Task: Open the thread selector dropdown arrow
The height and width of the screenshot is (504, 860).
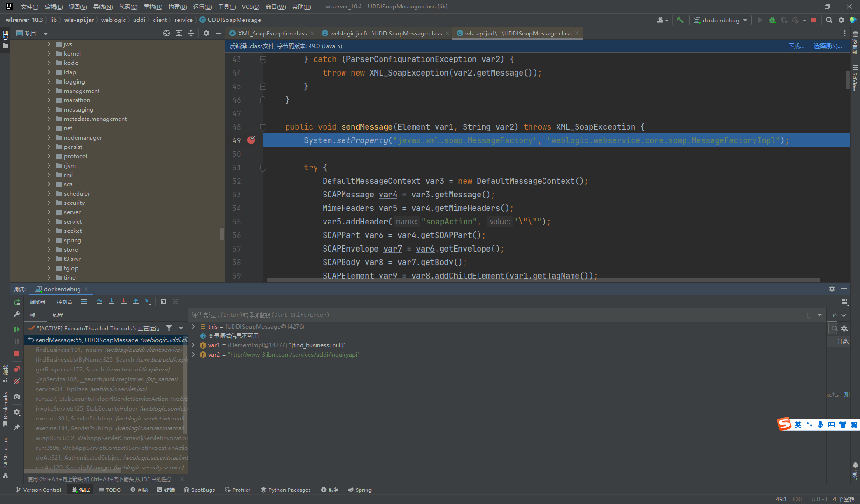Action: [181, 328]
